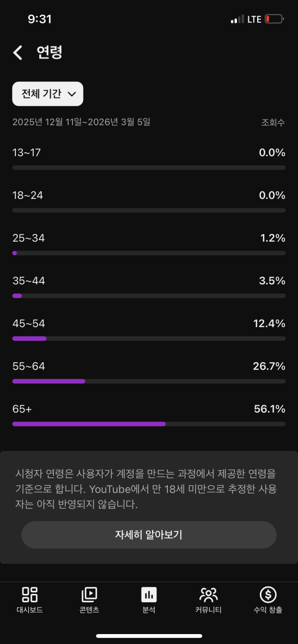Screen dimensions: 298x644
Task: Tap the 조회수 column header
Action: 273,123
